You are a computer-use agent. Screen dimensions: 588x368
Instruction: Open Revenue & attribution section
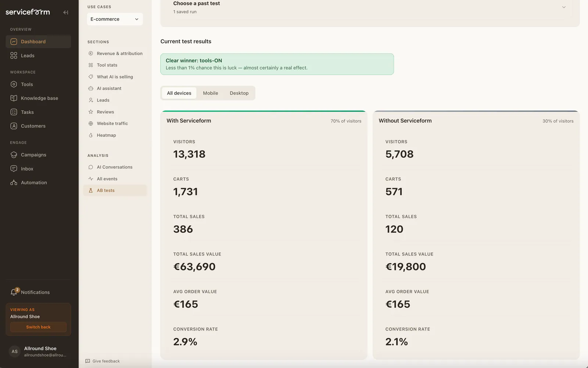point(115,53)
